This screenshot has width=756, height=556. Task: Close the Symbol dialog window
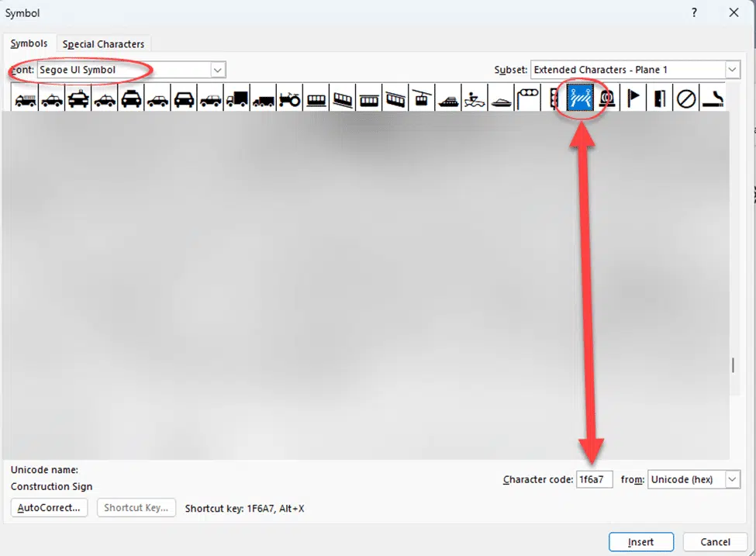click(734, 12)
